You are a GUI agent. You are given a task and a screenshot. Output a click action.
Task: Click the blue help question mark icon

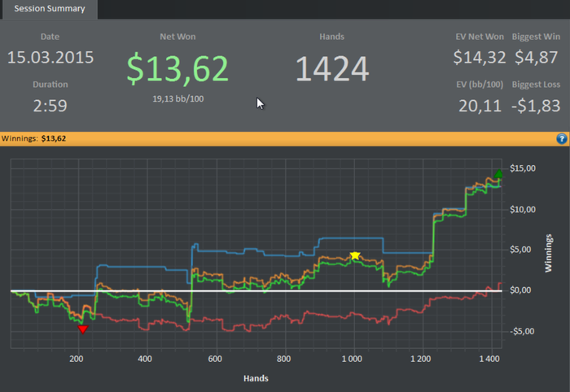pos(562,138)
